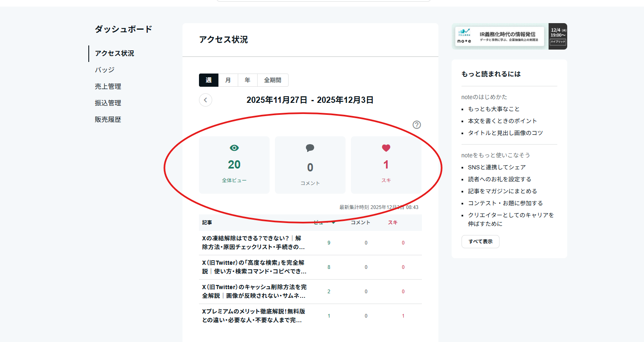Sort articles by コメント column header
Viewport: 644px width, 342px height.
[360, 223]
